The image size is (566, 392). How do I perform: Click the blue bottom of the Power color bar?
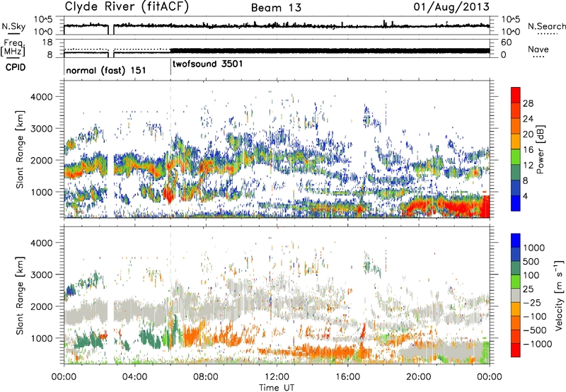tap(516, 204)
